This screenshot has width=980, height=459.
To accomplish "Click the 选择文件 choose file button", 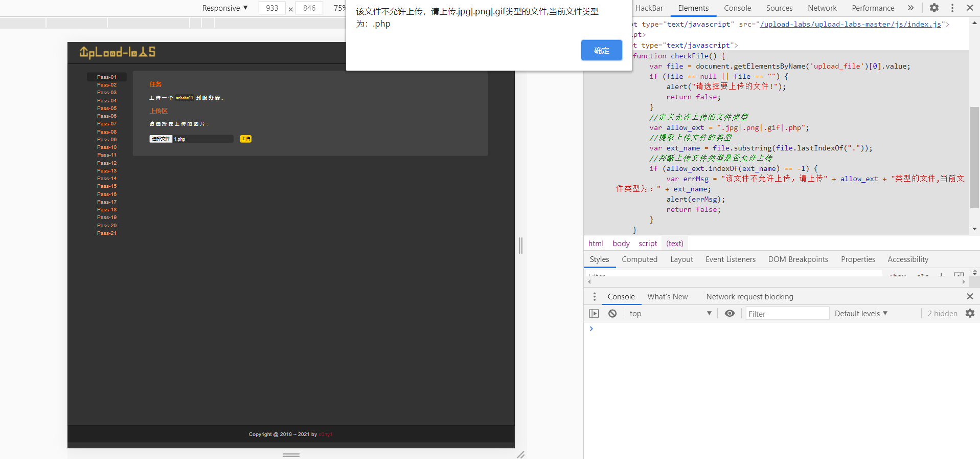I will click(x=161, y=139).
